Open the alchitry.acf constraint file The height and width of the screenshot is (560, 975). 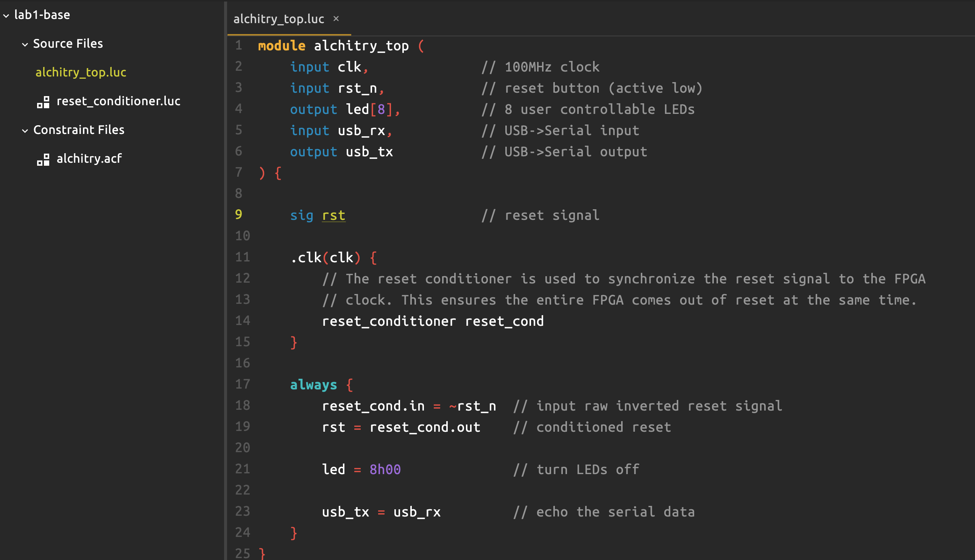(89, 159)
